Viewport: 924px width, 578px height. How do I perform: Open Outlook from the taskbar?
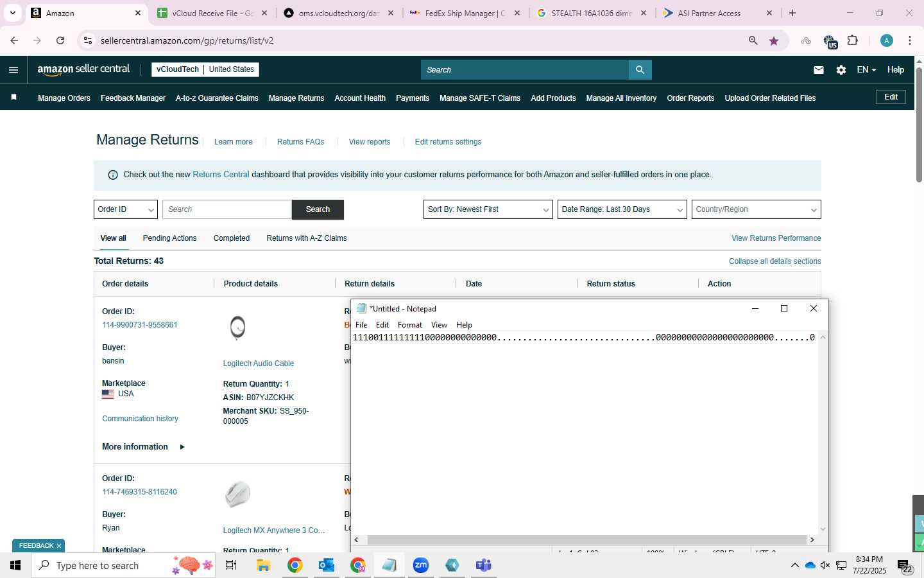pos(327,565)
